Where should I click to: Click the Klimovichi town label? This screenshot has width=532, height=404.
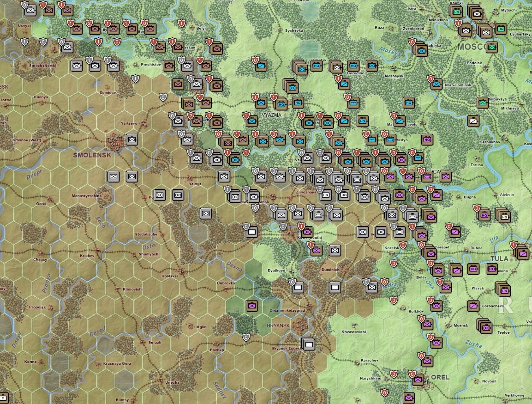point(132,289)
